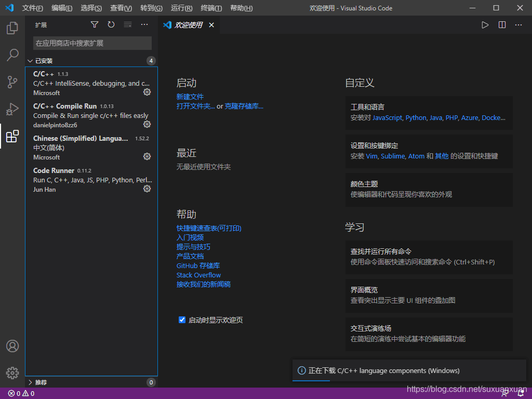Screen dimensions: 532x399
Task: Open the Search view in activity bar
Action: (12, 55)
